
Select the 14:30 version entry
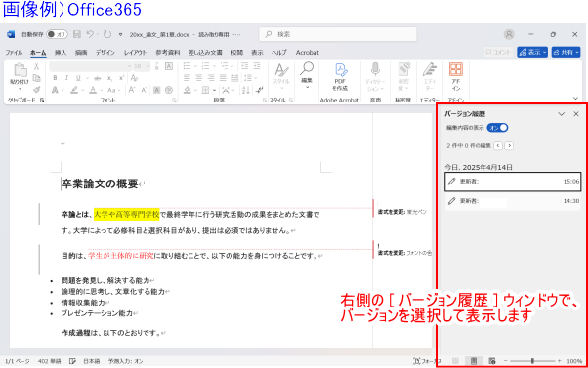click(x=513, y=201)
